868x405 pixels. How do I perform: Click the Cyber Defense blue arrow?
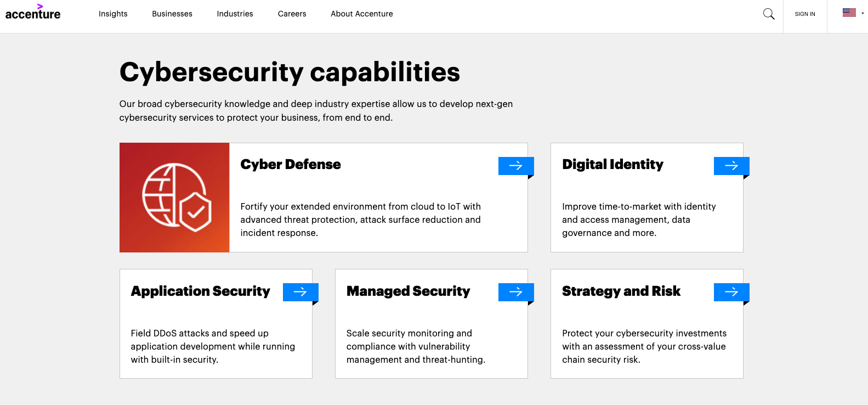coord(515,166)
